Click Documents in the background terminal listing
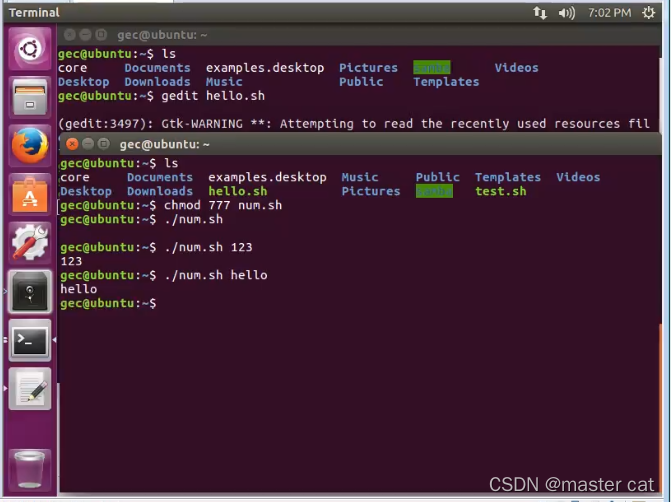Screen dimensions: 671x502 point(157,68)
